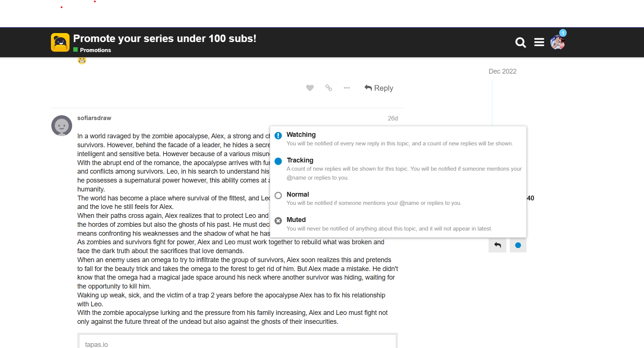Click the Dec 2022 timeline date

click(502, 71)
